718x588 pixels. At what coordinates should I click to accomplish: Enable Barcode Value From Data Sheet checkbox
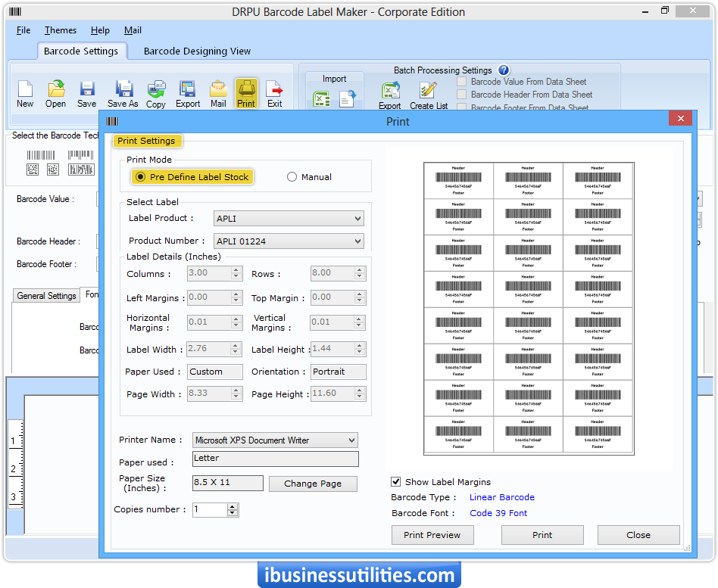point(461,82)
